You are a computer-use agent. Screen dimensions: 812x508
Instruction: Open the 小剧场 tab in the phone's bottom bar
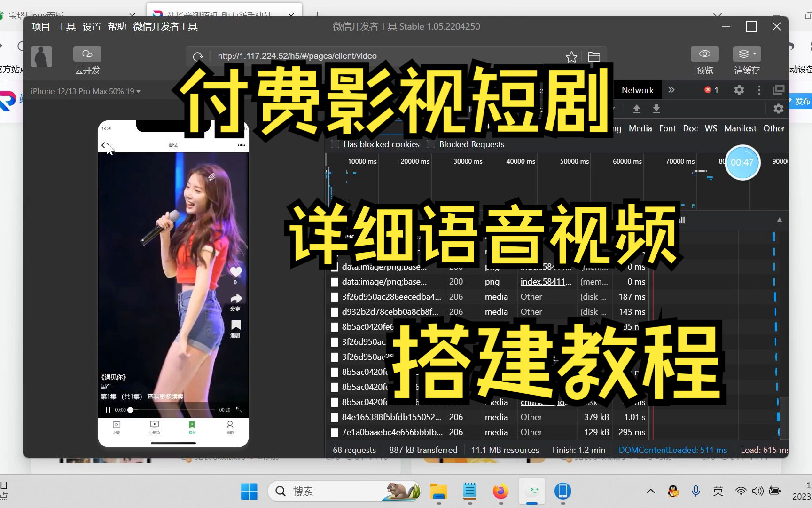tap(155, 427)
